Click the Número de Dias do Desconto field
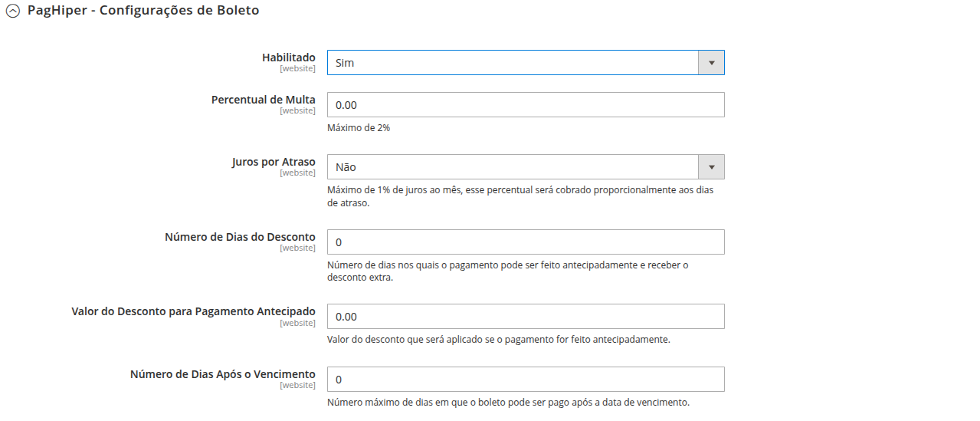The image size is (980, 421). tap(526, 242)
